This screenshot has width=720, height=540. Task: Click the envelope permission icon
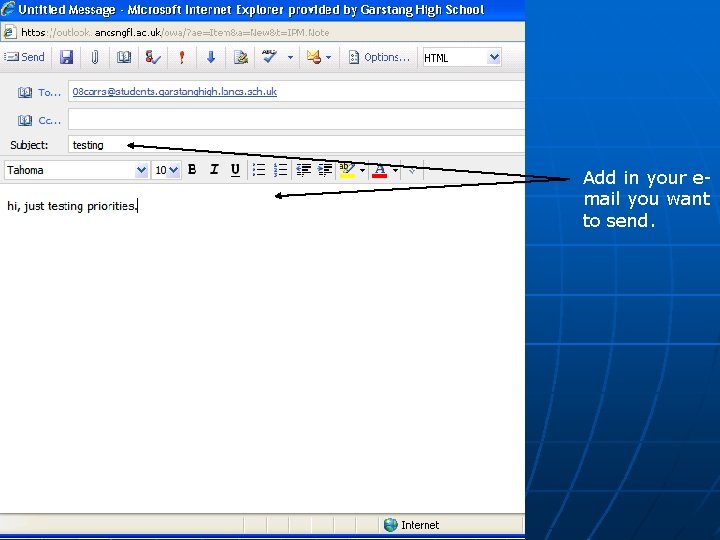[314, 57]
